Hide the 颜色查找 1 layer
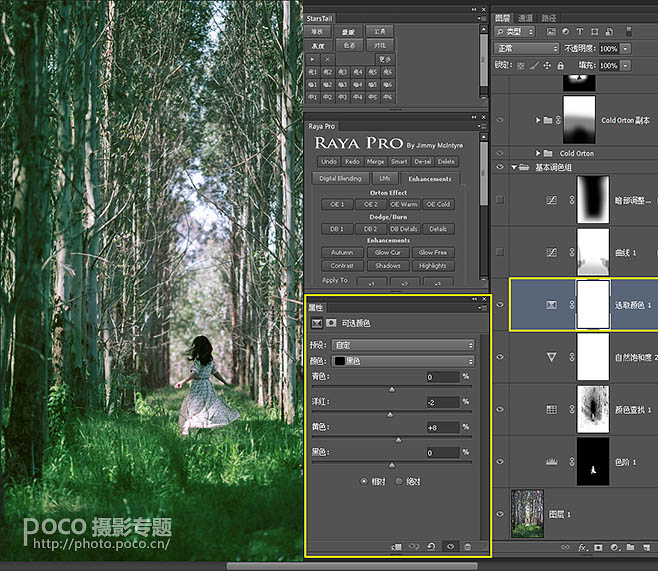 coord(500,409)
